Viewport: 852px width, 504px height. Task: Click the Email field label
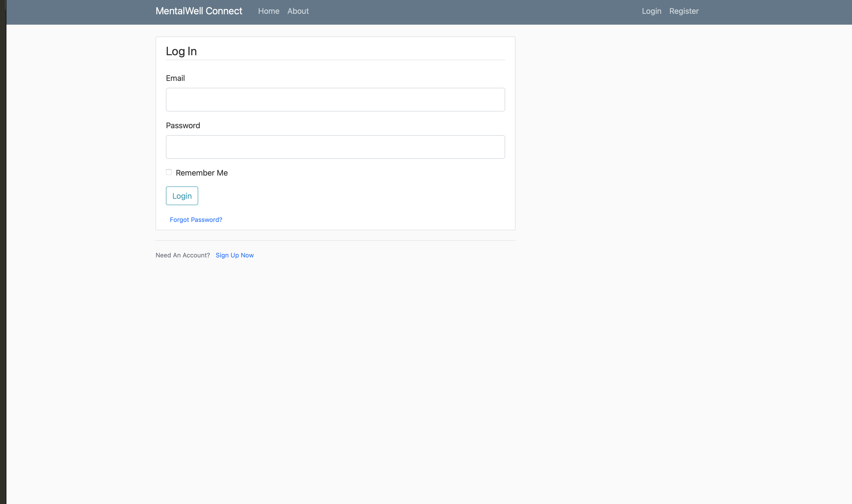(175, 78)
